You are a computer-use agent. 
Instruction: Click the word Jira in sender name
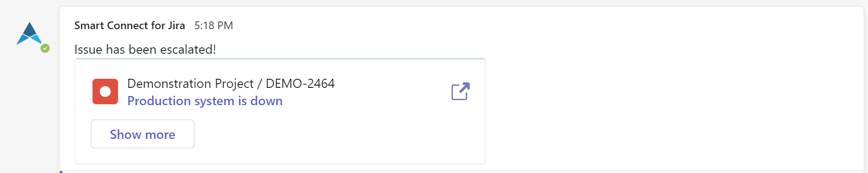[x=176, y=25]
